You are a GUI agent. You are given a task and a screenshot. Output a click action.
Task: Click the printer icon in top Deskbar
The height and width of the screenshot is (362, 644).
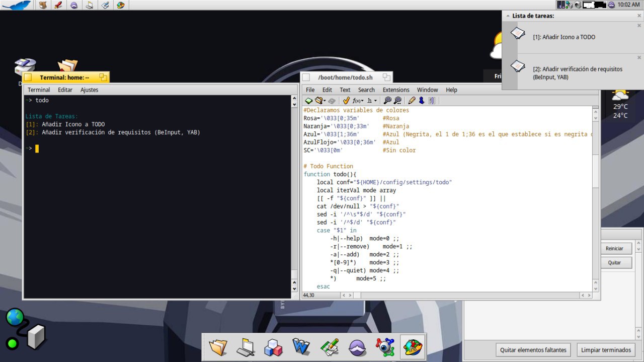point(89,5)
